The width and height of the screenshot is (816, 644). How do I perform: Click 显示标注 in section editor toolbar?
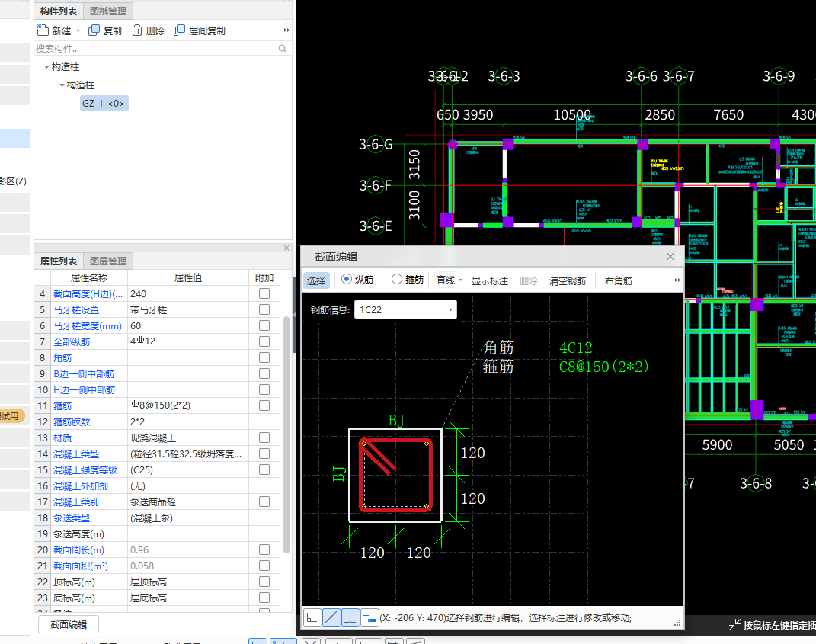[490, 280]
